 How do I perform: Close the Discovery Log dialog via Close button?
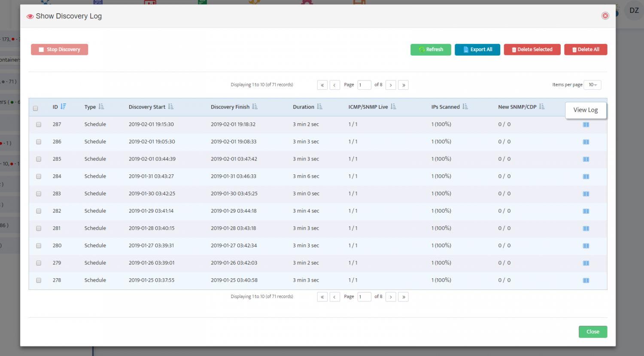593,332
